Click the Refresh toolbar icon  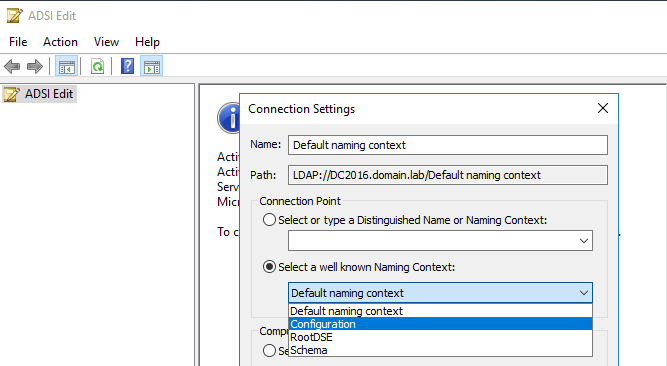coord(97,66)
